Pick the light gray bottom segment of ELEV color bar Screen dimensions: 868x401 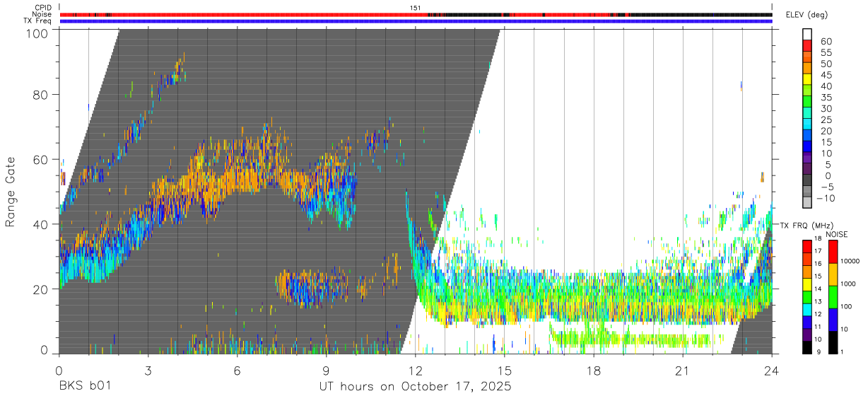807,202
